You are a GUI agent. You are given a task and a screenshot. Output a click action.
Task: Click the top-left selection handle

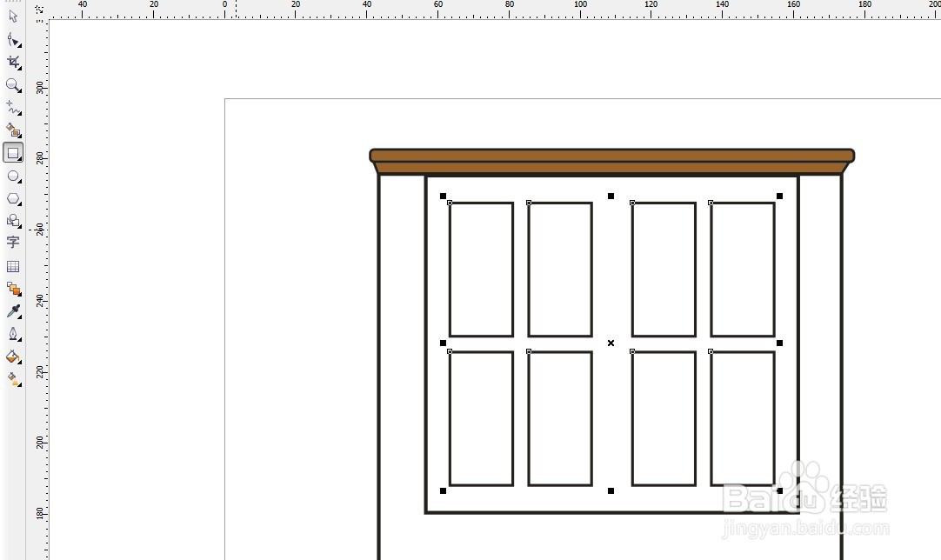pyautogui.click(x=443, y=197)
